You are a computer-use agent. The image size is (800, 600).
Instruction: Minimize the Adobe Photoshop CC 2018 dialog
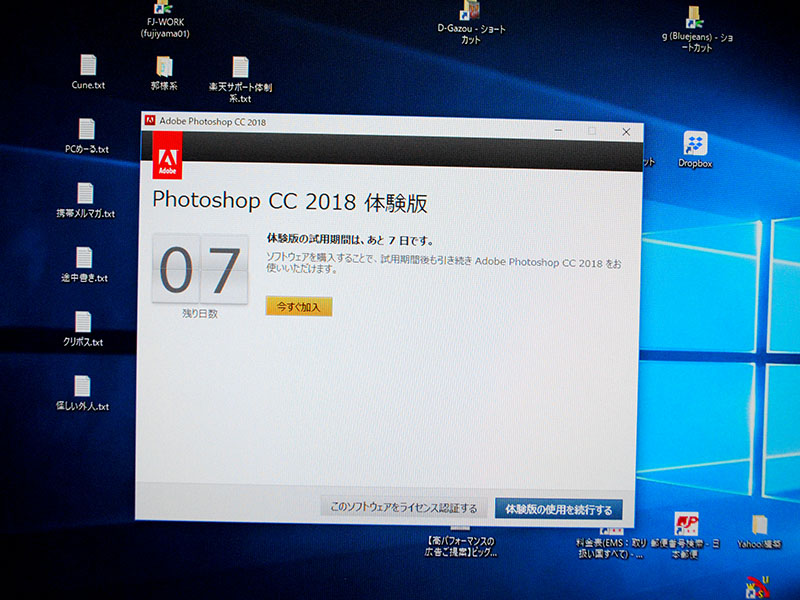pos(559,131)
